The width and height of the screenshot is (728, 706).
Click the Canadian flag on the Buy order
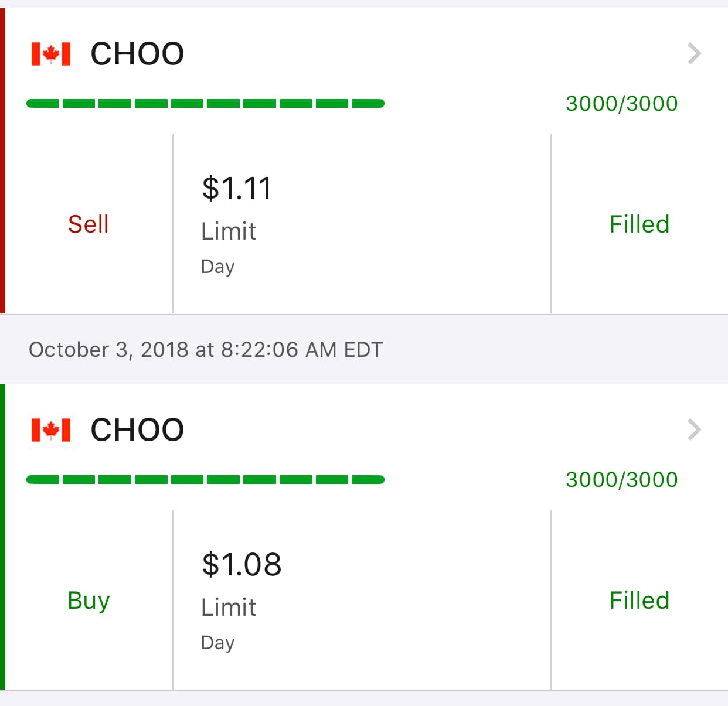[x=51, y=430]
